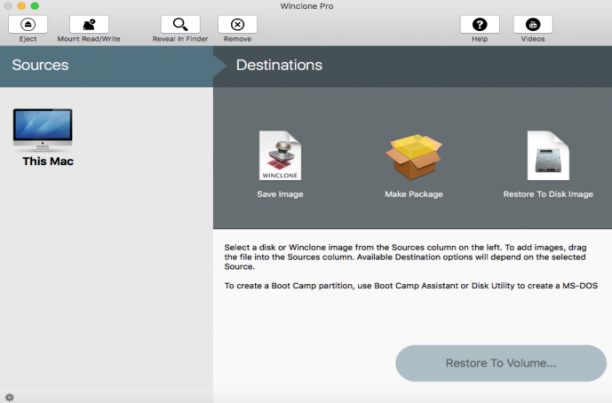612x403 pixels.
Task: Click the Sources header
Action: pos(40,65)
